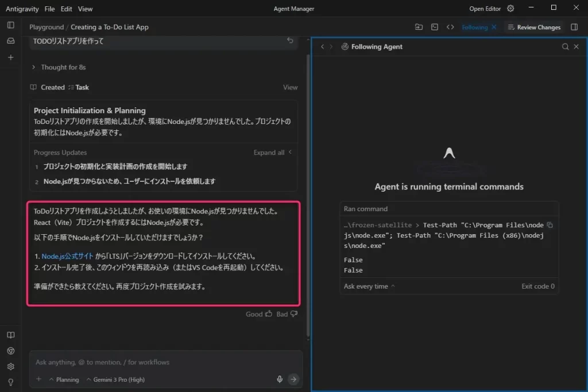The width and height of the screenshot is (588, 392).
Task: Click Playground in the breadcrumb
Action: coord(47,27)
